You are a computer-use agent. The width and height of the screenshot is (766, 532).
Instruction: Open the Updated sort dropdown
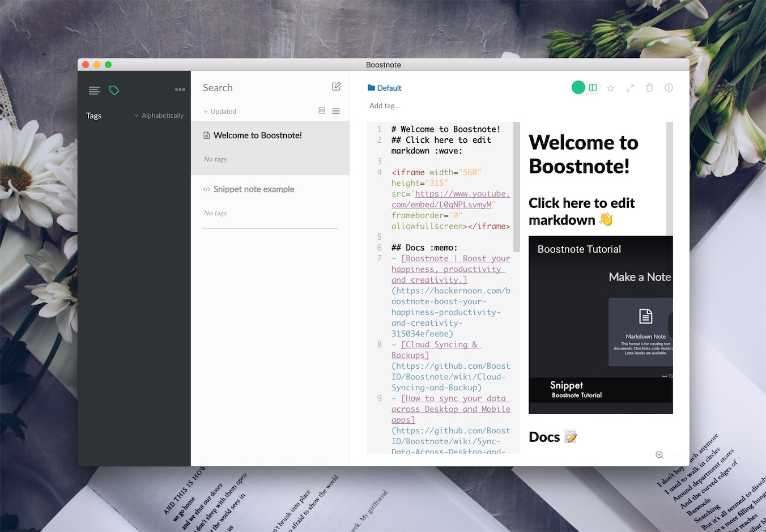(x=220, y=112)
